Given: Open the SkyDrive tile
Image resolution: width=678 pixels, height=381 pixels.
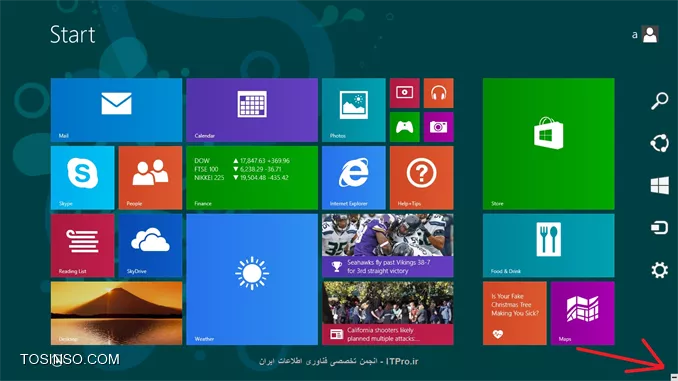Looking at the screenshot, I should [150, 246].
